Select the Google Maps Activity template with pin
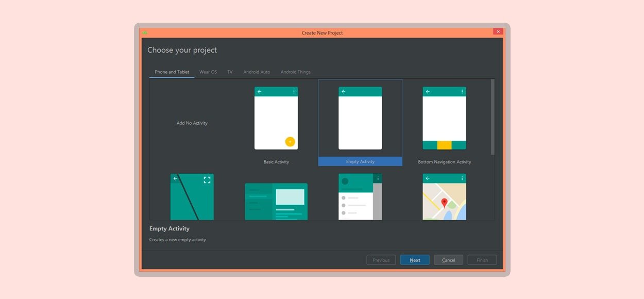 point(444,197)
